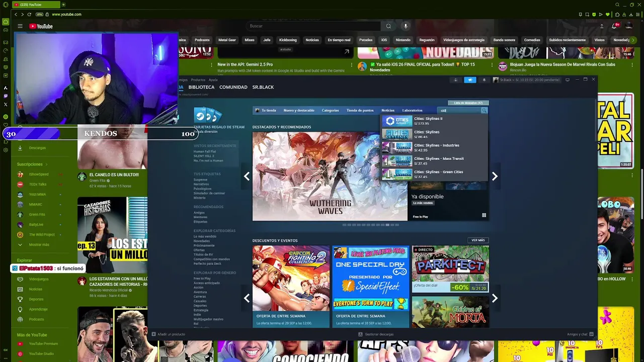This screenshot has height=362, width=644.
Task: Open Steam notifications bell icon
Action: click(x=484, y=80)
